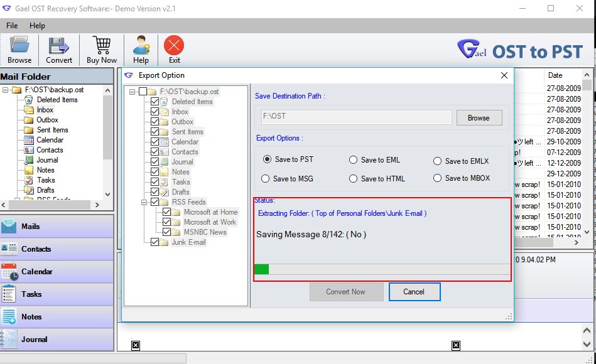Click Mail Folder vertical scrollbar down arrow

tap(108, 194)
